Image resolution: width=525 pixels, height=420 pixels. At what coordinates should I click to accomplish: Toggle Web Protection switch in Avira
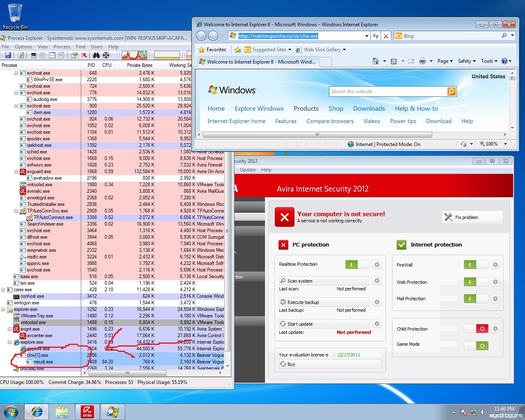[476, 282]
